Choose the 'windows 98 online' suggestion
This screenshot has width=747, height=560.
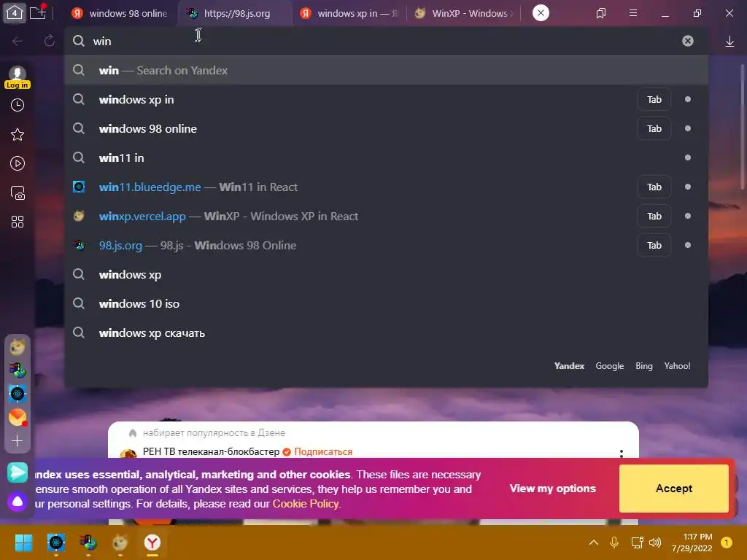pos(387,128)
